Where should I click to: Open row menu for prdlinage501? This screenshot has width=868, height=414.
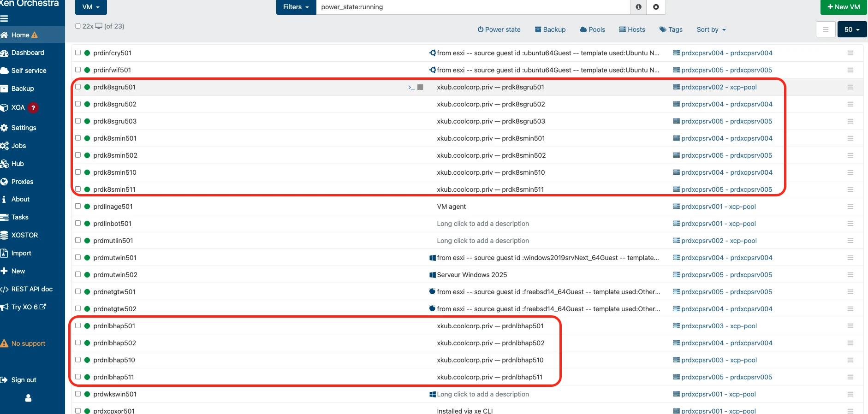850,207
